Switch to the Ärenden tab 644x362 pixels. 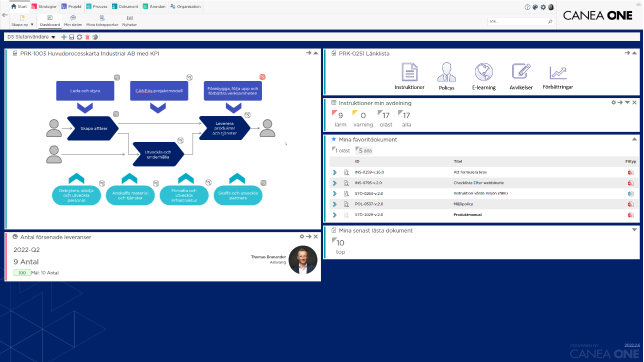tap(154, 6)
